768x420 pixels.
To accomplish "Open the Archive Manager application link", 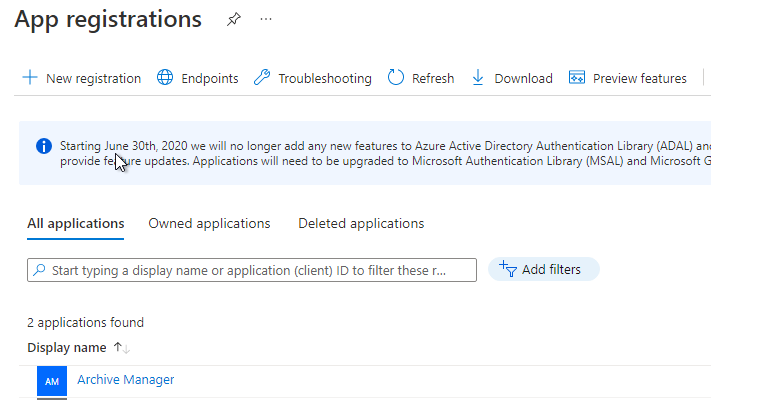I will [125, 380].
